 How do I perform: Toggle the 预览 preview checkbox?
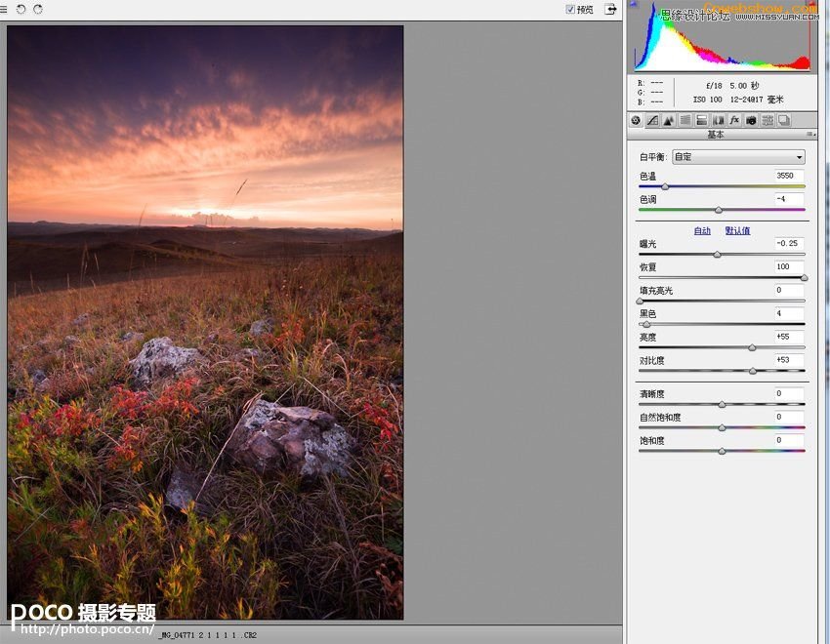click(x=571, y=9)
